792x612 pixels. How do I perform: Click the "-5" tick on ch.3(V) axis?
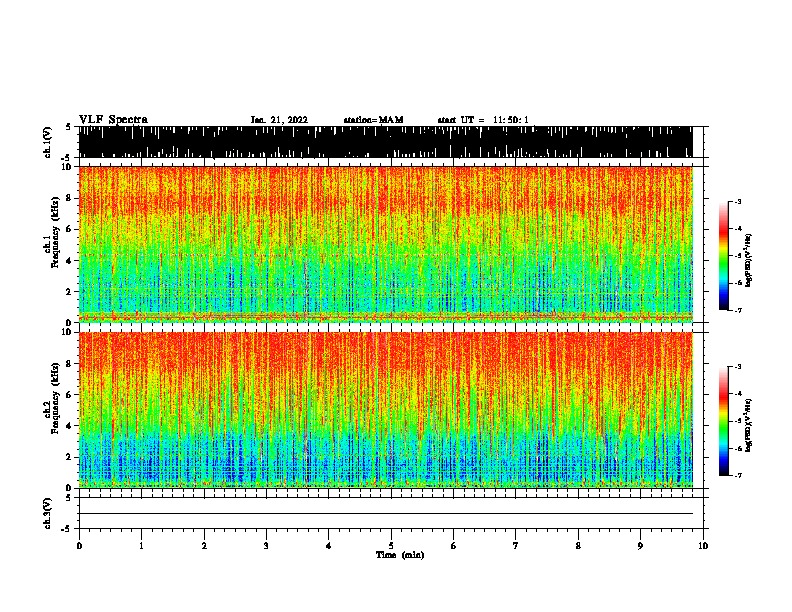[x=66, y=529]
